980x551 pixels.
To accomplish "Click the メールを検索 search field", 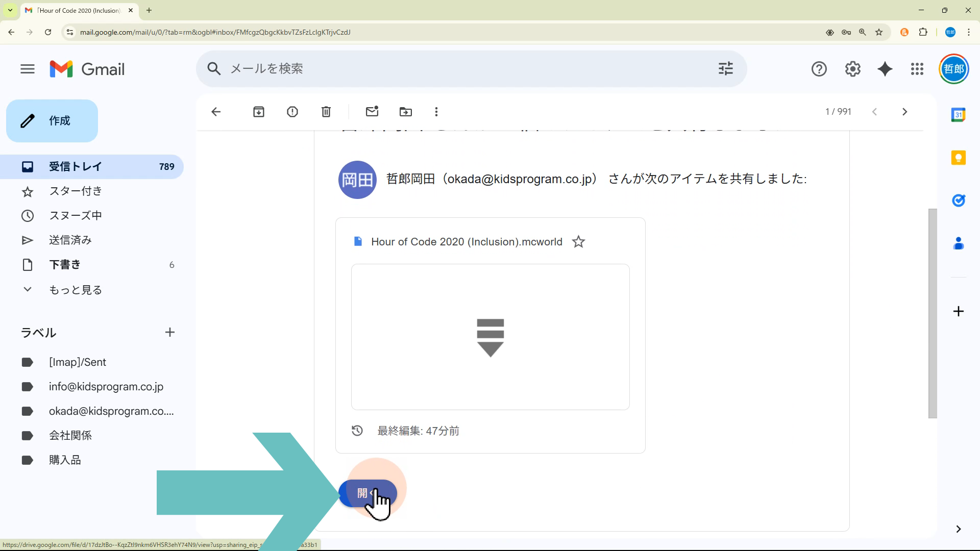I will click(459, 69).
